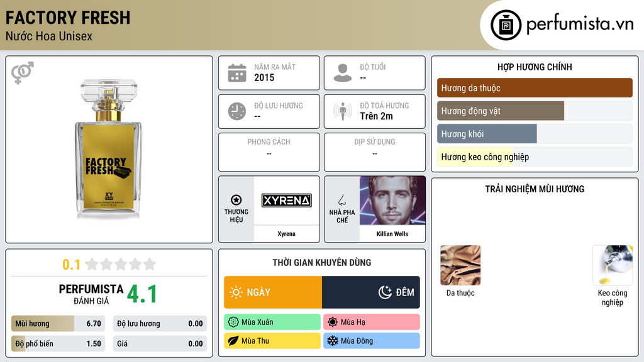Select the Ngày daytime segment

click(273, 292)
